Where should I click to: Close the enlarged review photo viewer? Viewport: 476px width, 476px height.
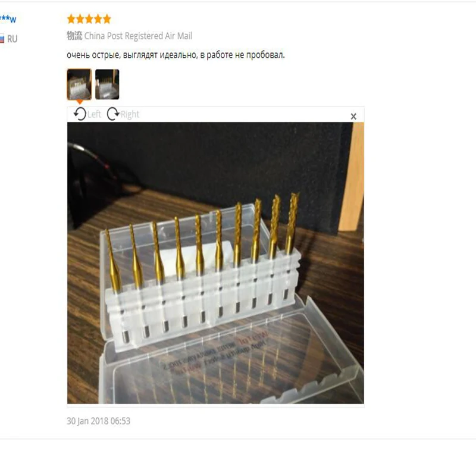353,116
